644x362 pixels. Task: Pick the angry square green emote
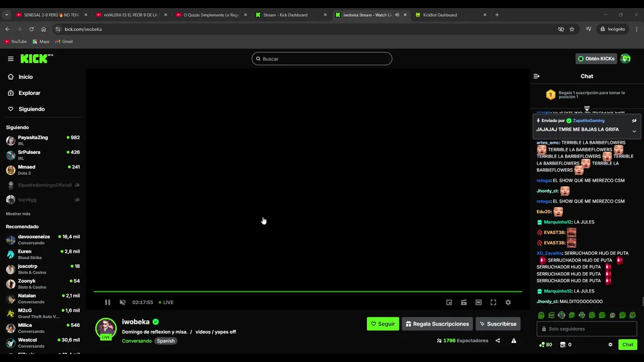pyautogui.click(x=551, y=315)
